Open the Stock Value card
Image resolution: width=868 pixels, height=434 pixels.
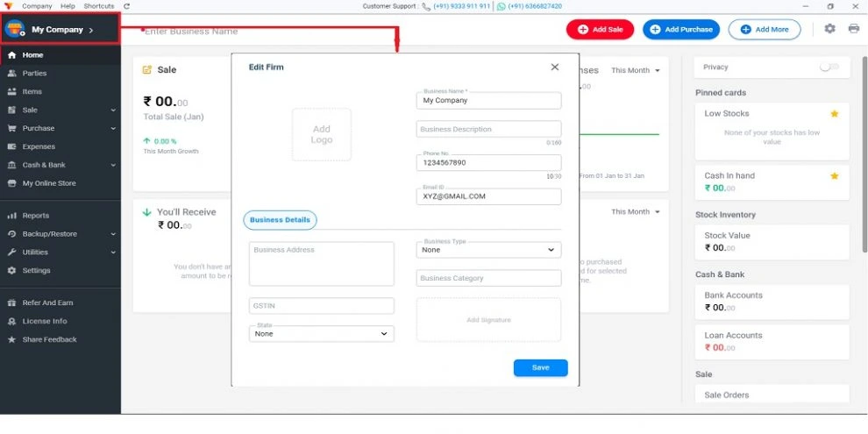pos(772,242)
